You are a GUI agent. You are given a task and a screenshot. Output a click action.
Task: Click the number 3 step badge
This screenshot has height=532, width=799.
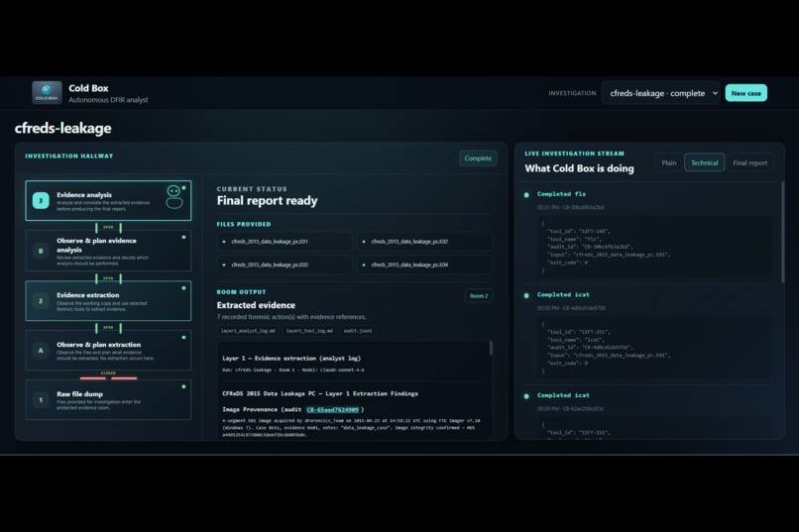pos(41,200)
